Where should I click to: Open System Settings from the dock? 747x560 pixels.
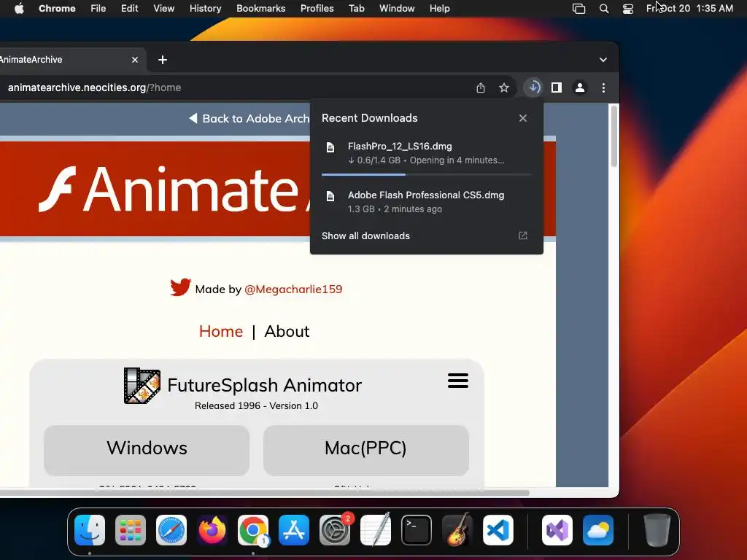(x=334, y=530)
